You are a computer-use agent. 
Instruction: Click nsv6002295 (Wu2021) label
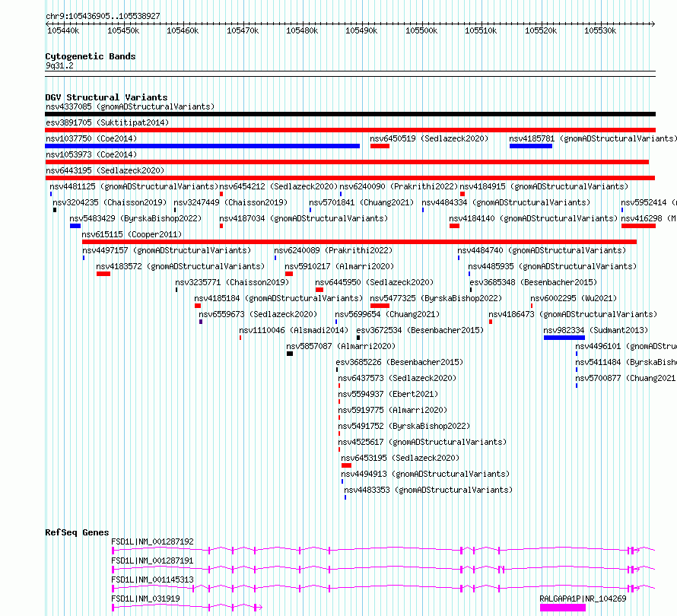click(574, 298)
